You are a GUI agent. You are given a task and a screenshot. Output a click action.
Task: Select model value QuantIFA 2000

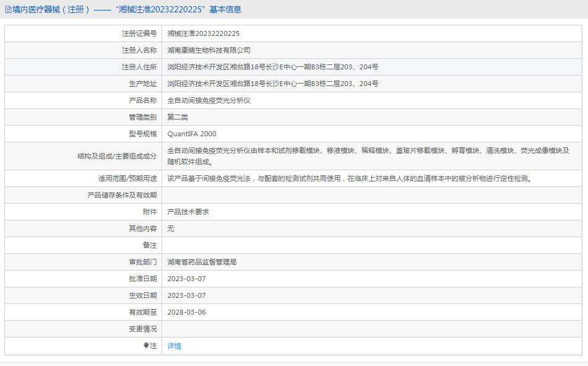tap(192, 134)
